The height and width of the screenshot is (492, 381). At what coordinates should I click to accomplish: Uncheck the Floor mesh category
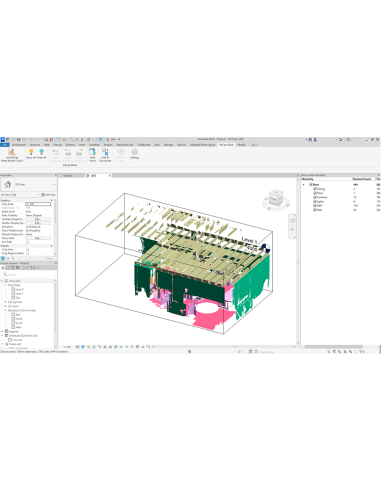pyautogui.click(x=315, y=193)
